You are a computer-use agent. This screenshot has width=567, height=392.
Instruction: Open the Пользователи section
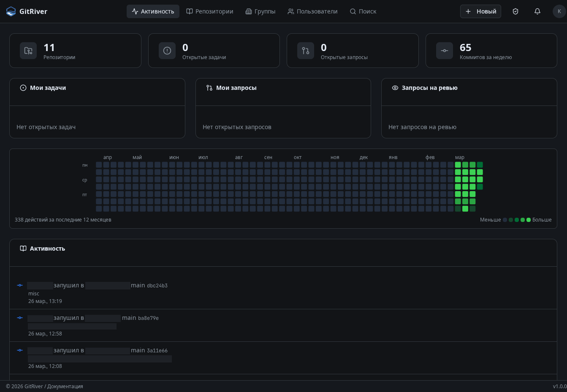(x=312, y=11)
